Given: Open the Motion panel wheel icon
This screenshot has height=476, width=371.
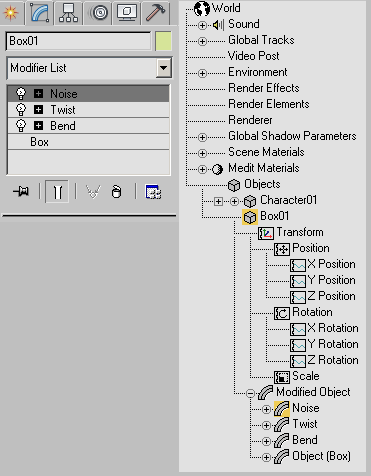Looking at the screenshot, I should (98, 13).
